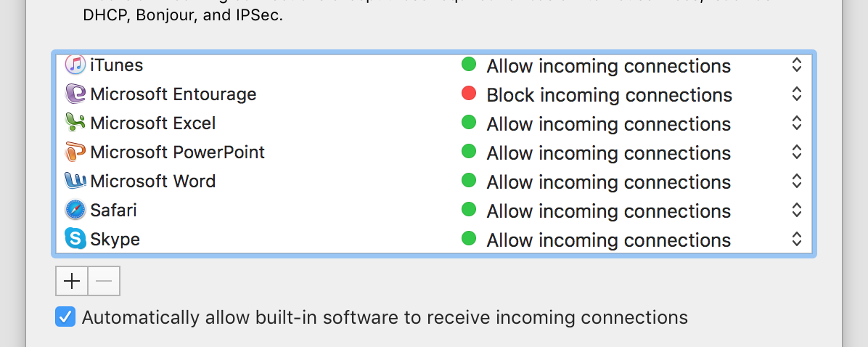Select the Microsoft Excel icon
Screen dimensions: 868x347
[x=75, y=123]
